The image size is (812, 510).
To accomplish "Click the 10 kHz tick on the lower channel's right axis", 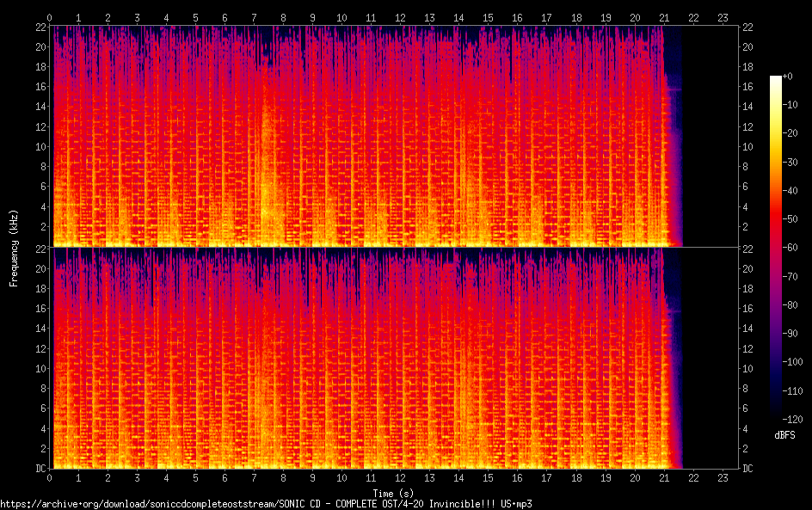I will [x=748, y=368].
